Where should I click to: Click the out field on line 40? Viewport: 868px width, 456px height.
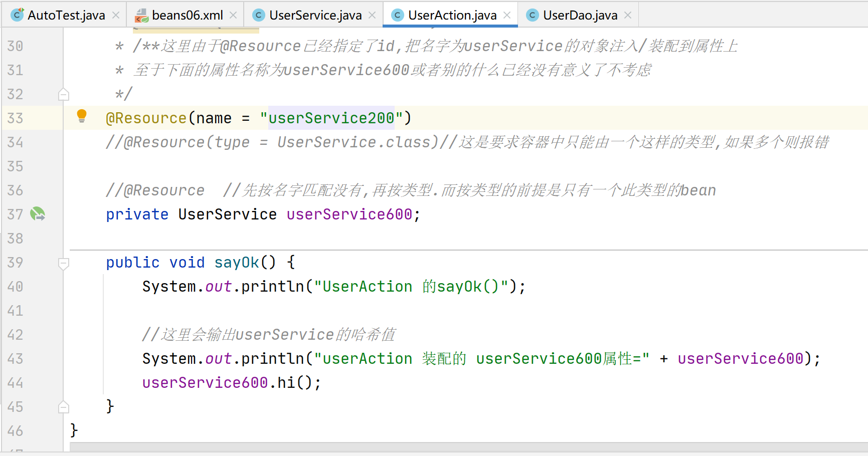click(219, 287)
